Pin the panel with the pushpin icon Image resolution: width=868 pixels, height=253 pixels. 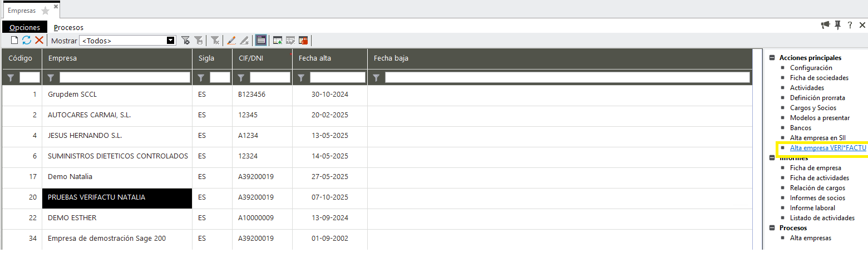(x=838, y=25)
